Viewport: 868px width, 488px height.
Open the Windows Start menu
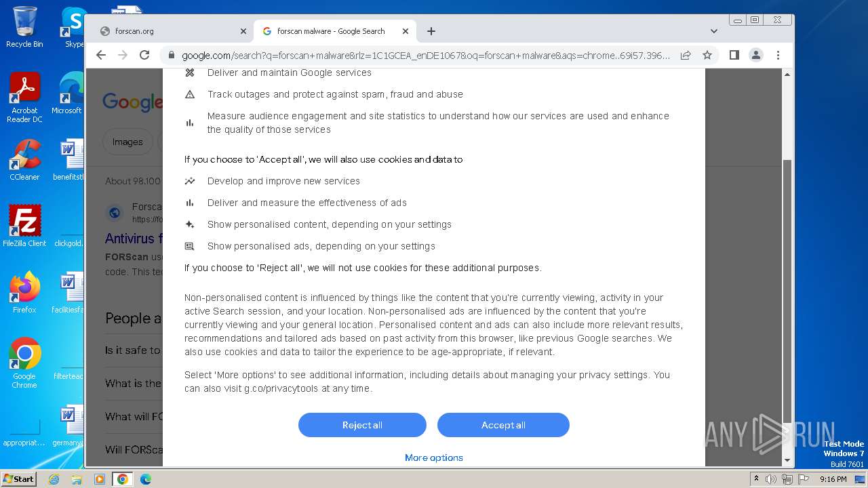(x=18, y=479)
